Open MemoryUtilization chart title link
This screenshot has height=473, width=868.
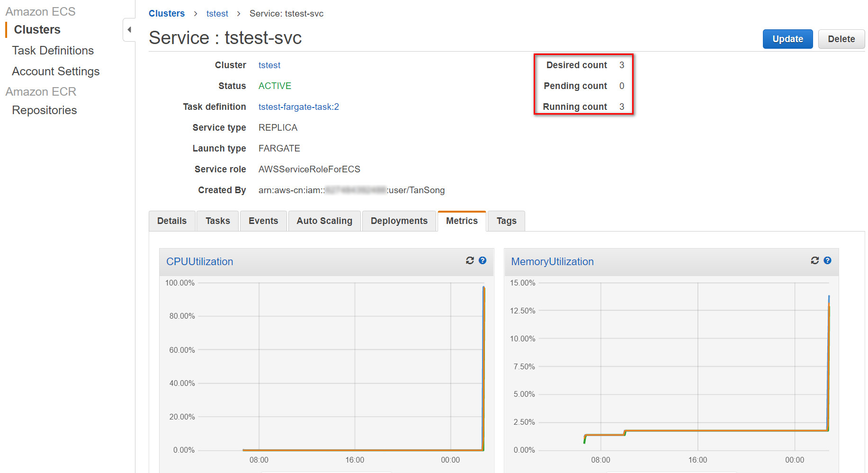[552, 262]
